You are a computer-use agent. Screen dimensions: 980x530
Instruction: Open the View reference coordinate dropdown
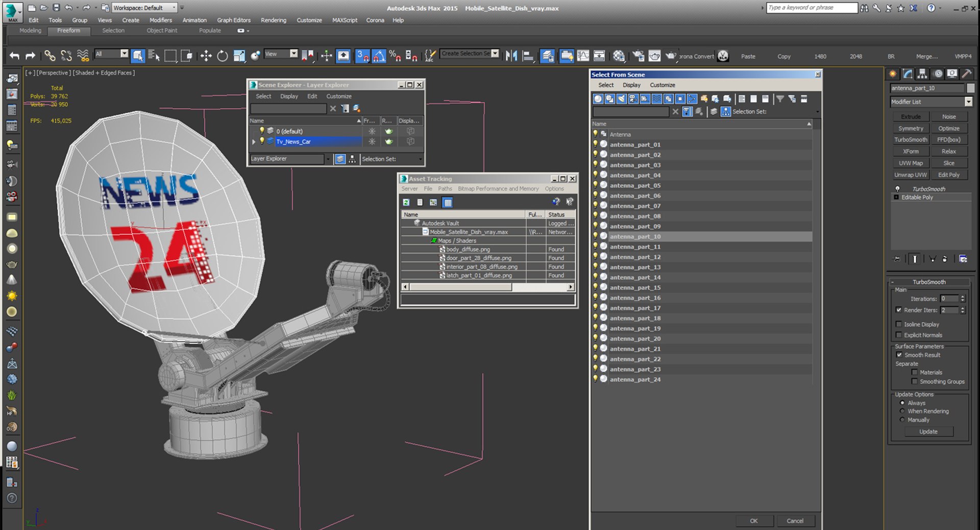(293, 54)
